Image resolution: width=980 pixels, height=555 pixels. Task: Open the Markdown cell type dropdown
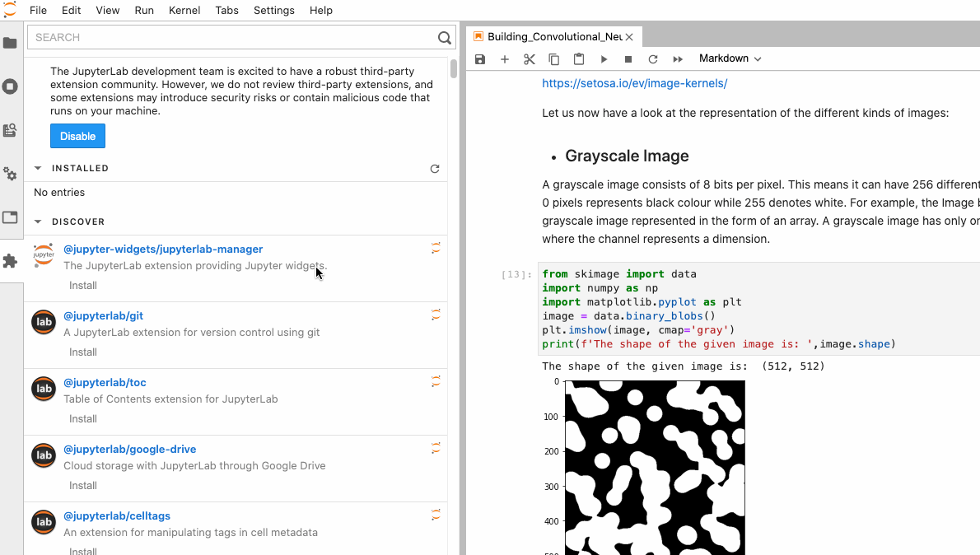point(728,58)
